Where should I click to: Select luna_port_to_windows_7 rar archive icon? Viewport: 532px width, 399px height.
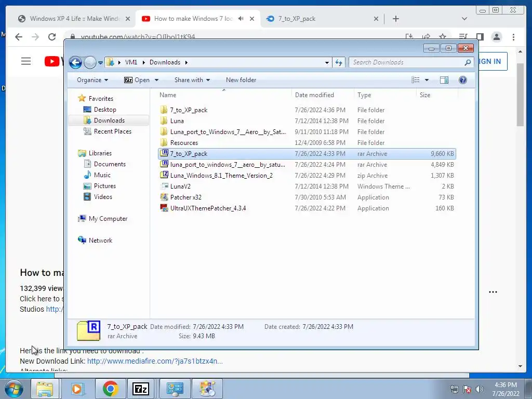[x=164, y=164]
